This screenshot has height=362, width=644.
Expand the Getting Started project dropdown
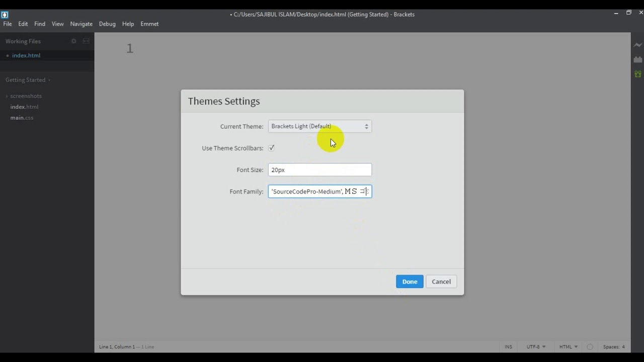pyautogui.click(x=28, y=80)
